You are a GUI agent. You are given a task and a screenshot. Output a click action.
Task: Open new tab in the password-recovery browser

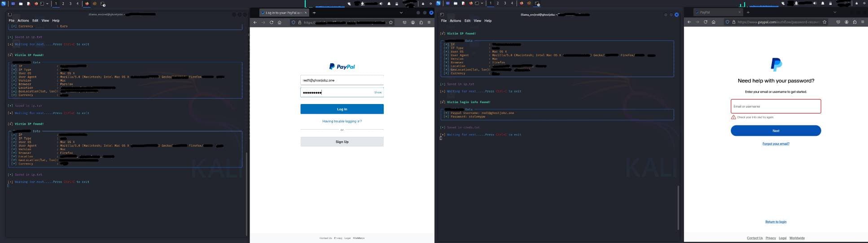tap(748, 12)
